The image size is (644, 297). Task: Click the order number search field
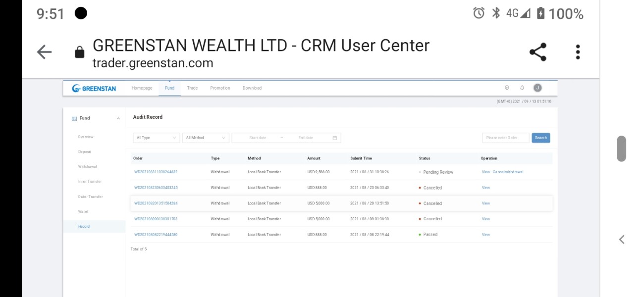point(506,138)
